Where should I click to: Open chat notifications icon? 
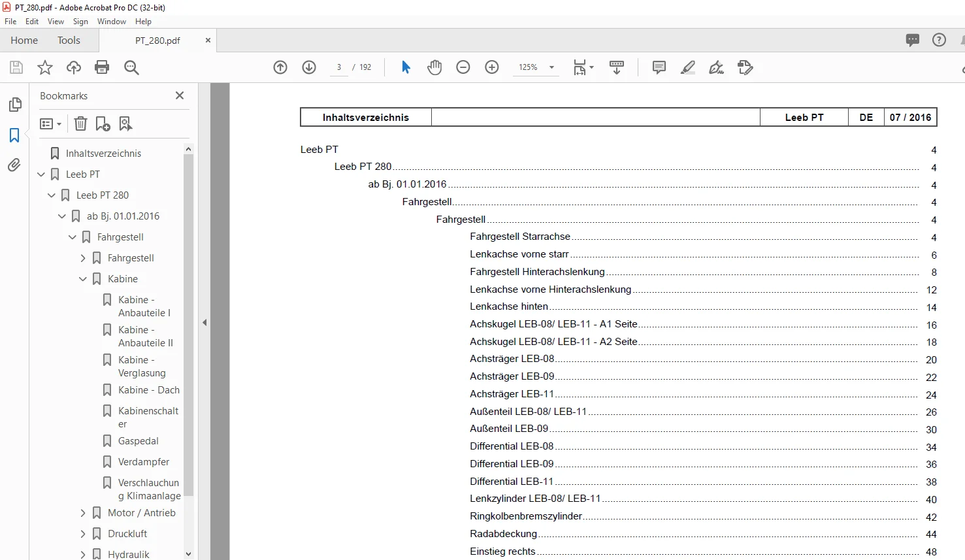pos(913,40)
